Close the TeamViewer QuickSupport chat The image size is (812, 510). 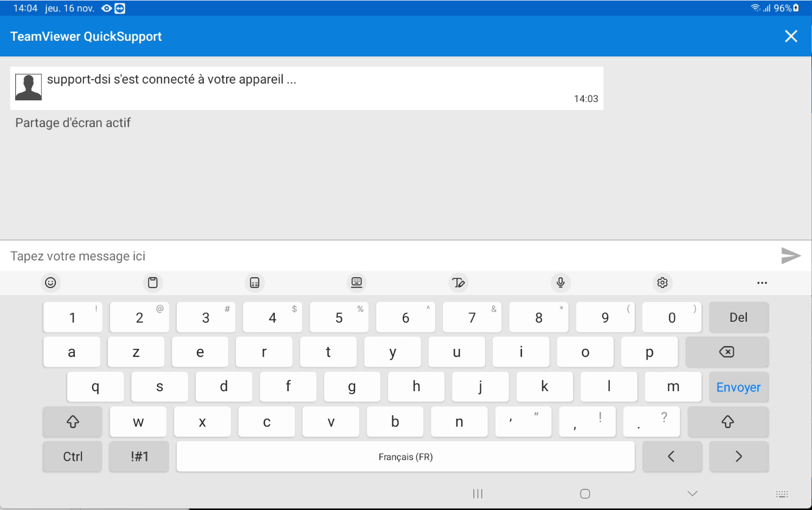(791, 36)
